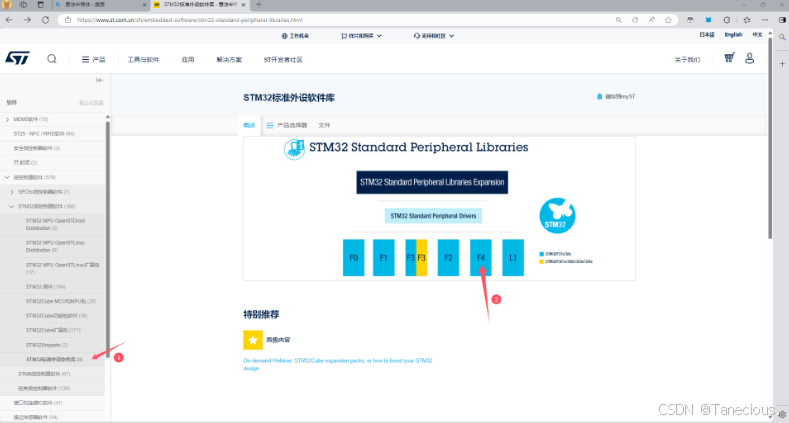This screenshot has width=789, height=423.
Task: Select STM32 固件 (104) item
Action: (46, 287)
